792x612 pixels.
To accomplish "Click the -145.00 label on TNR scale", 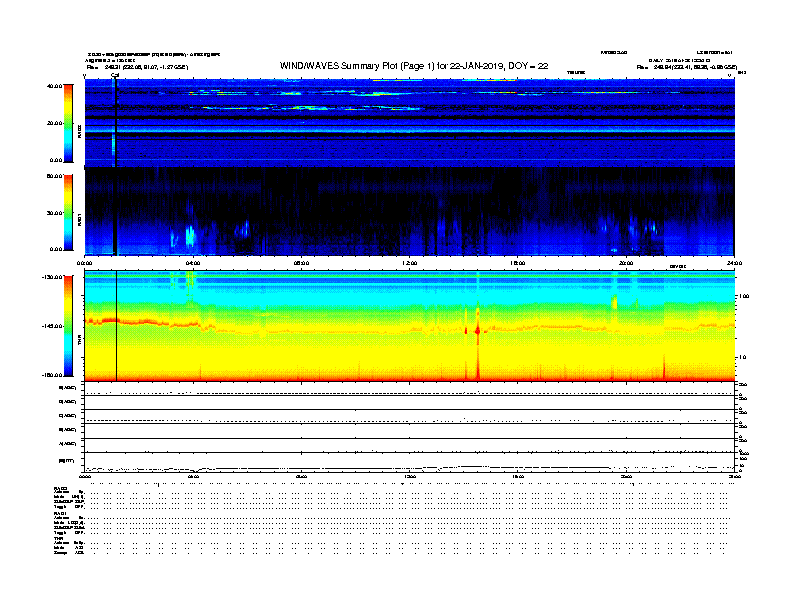I will 53,326.
